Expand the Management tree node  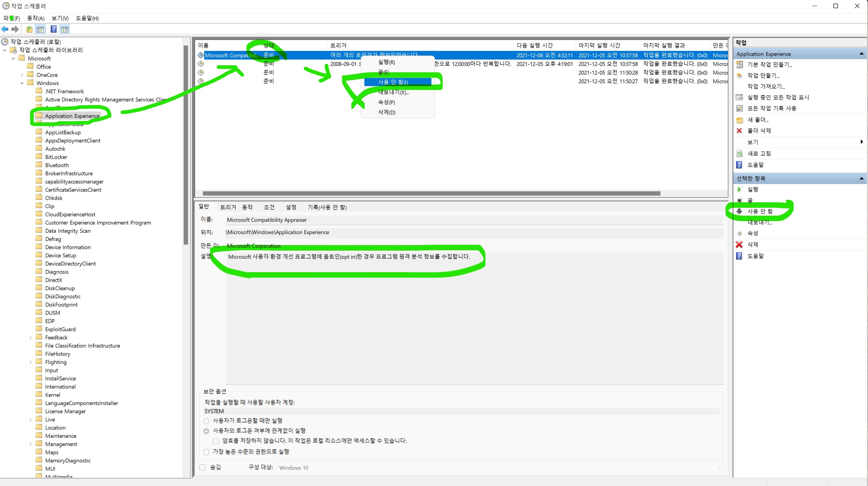pos(31,444)
